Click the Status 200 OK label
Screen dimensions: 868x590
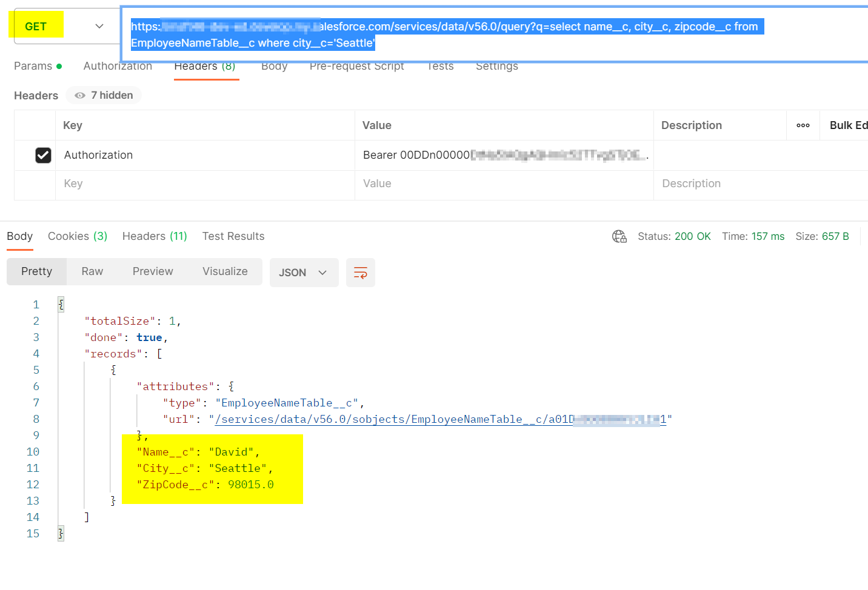point(674,236)
